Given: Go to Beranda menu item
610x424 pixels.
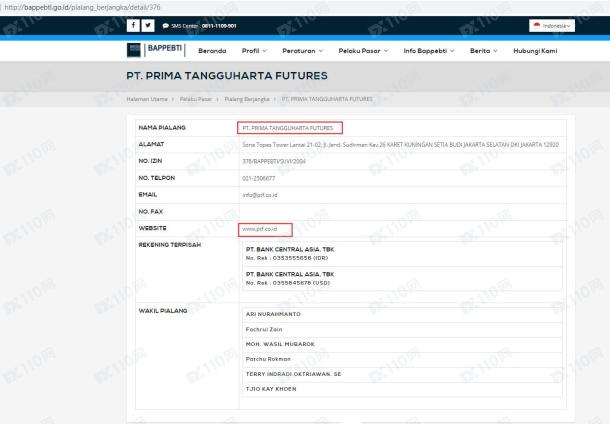Looking at the screenshot, I should 212,51.
